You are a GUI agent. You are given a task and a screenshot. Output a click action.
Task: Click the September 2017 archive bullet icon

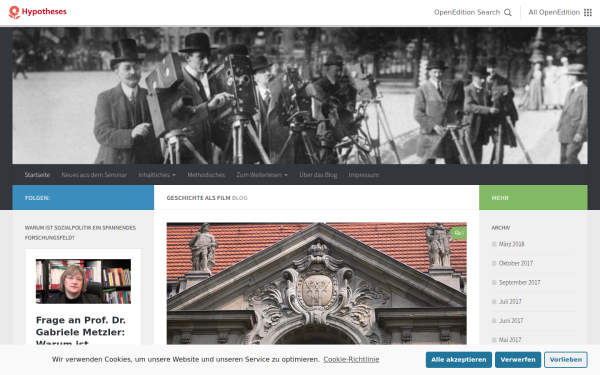point(494,282)
